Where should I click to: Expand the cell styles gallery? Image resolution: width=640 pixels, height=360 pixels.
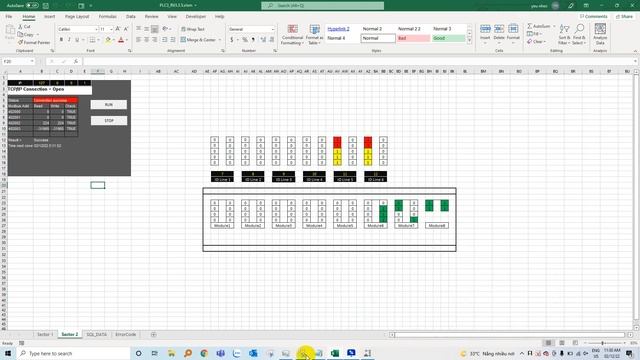click(469, 41)
